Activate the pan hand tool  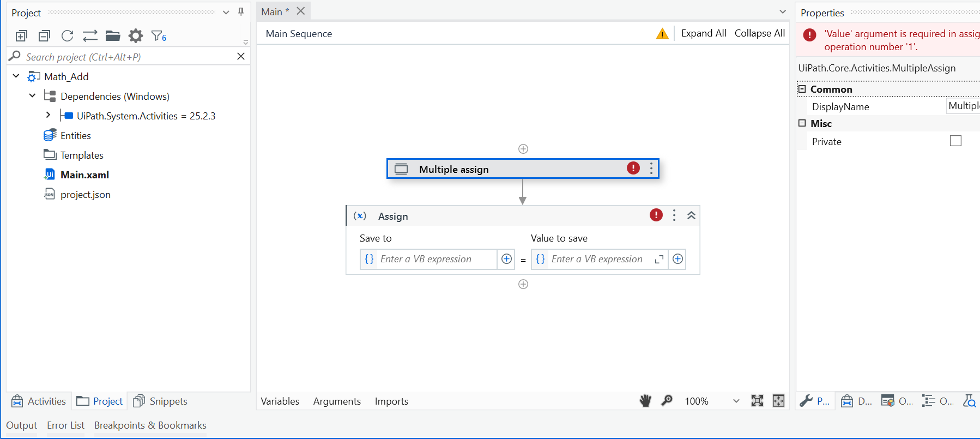645,401
